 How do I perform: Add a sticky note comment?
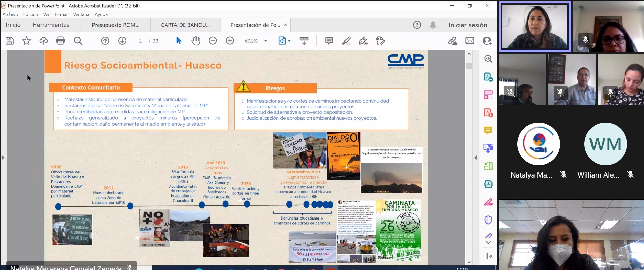click(329, 41)
